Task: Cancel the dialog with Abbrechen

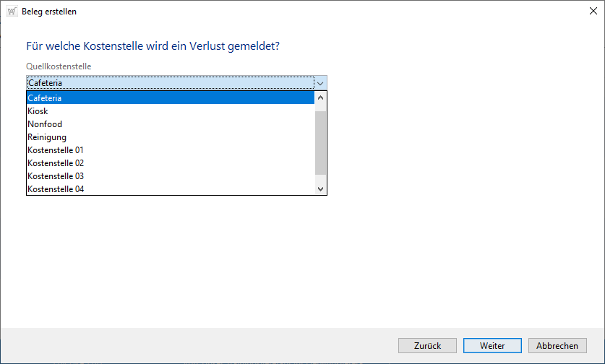Action: 557,346
